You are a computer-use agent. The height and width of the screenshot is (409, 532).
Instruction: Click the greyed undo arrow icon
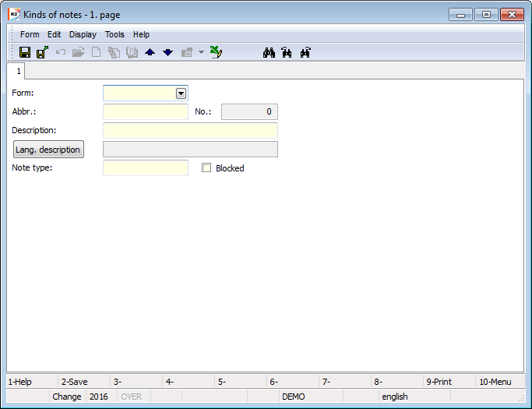[61, 52]
